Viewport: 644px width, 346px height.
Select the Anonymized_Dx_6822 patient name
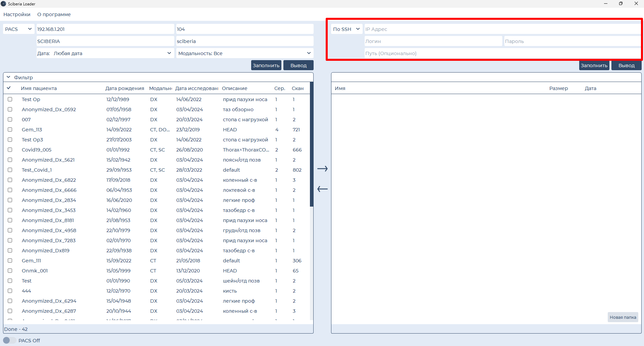point(49,180)
